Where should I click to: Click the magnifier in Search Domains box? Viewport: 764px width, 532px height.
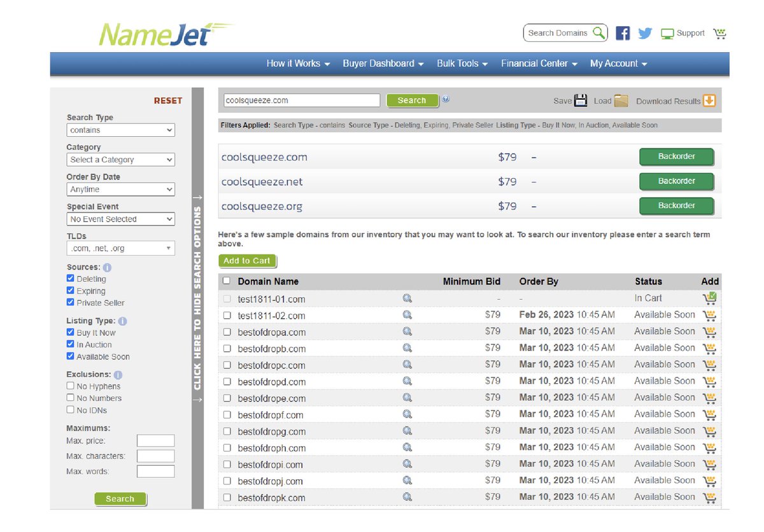[x=598, y=32]
